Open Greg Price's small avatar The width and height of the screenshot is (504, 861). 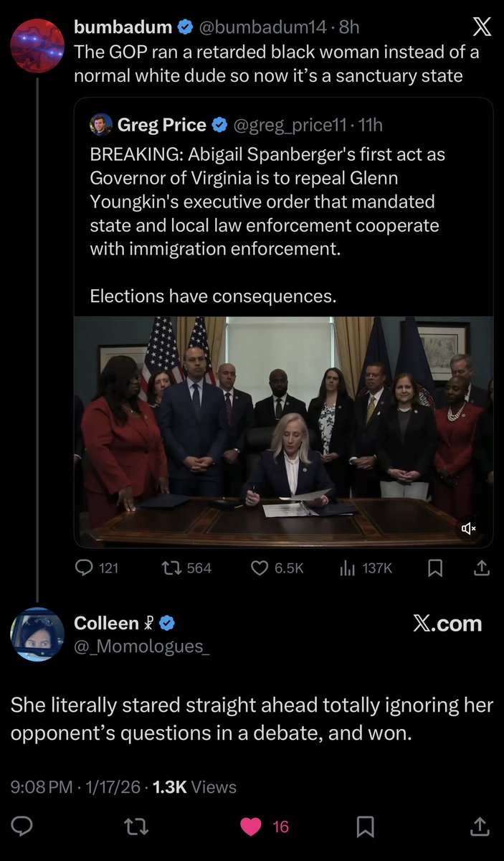100,125
